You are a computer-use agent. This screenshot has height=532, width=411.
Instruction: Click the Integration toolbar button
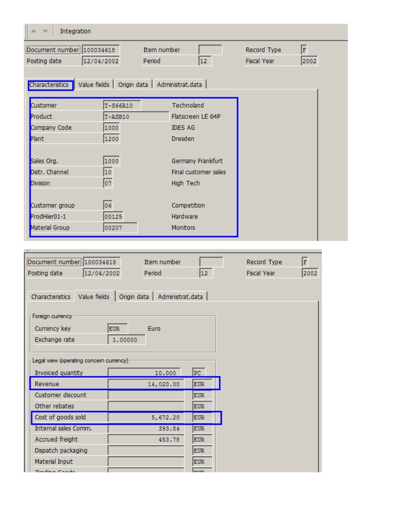pyautogui.click(x=75, y=31)
